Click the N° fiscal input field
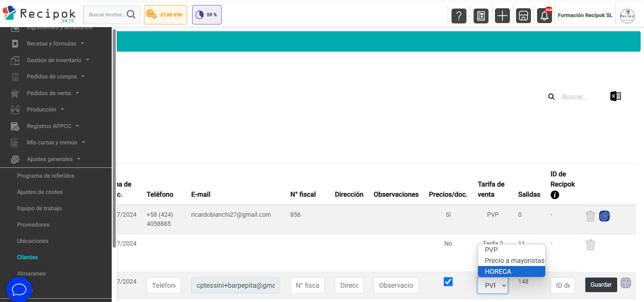 307,285
